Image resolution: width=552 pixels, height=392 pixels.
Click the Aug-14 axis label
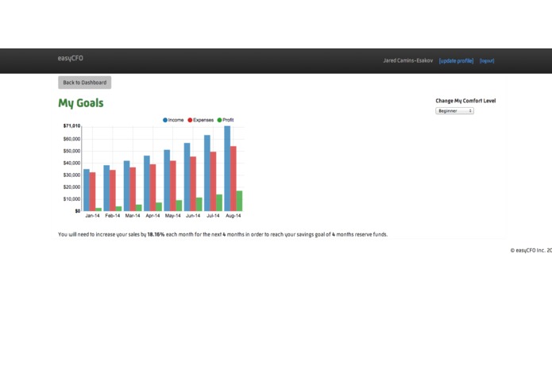click(233, 216)
